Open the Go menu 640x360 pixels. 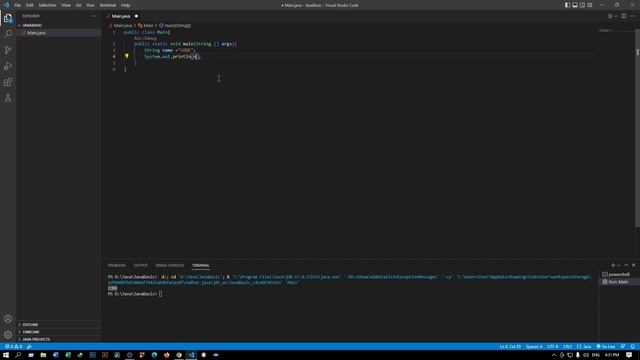pos(79,5)
